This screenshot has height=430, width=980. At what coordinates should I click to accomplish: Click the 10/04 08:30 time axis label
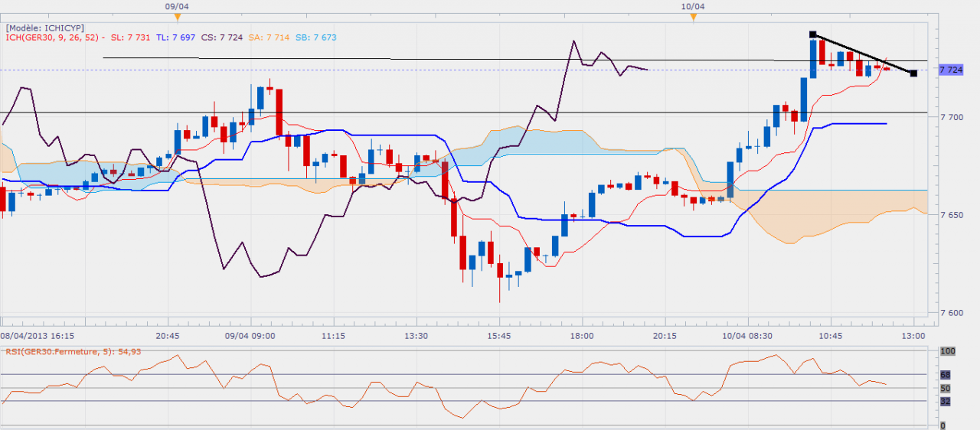(748, 336)
